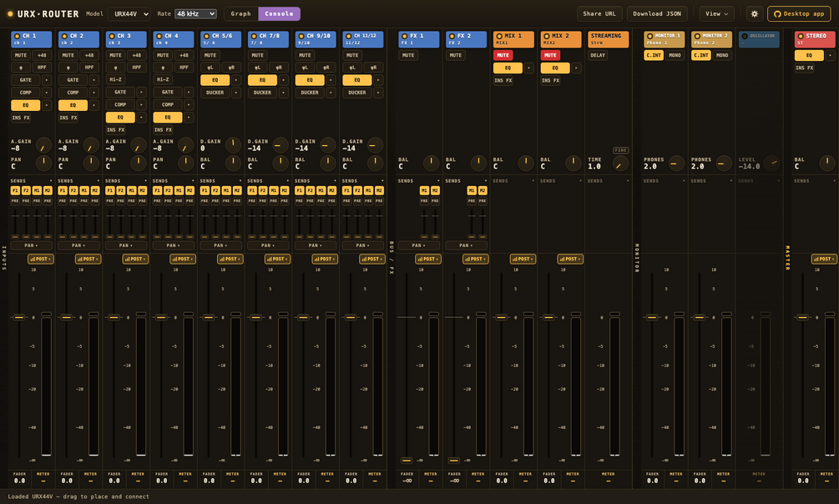The image size is (839, 504).
Task: Turn the TIME knob on STREAMING strip
Action: coord(620,163)
